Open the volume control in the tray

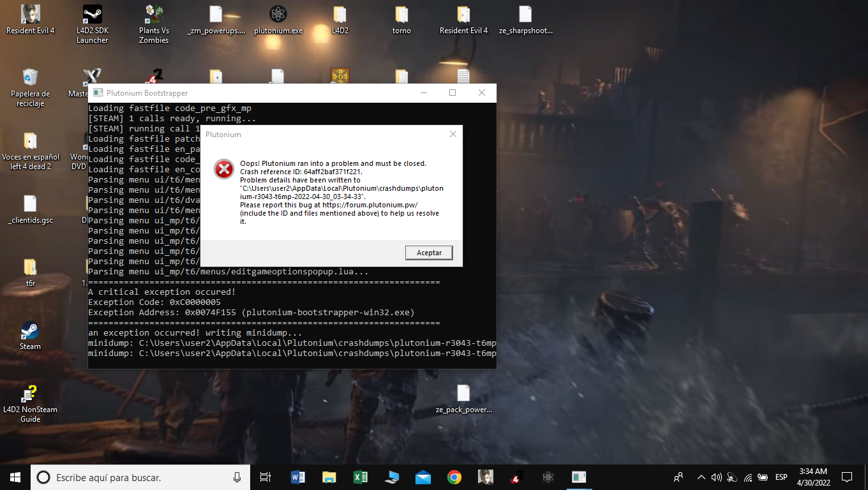coord(716,477)
